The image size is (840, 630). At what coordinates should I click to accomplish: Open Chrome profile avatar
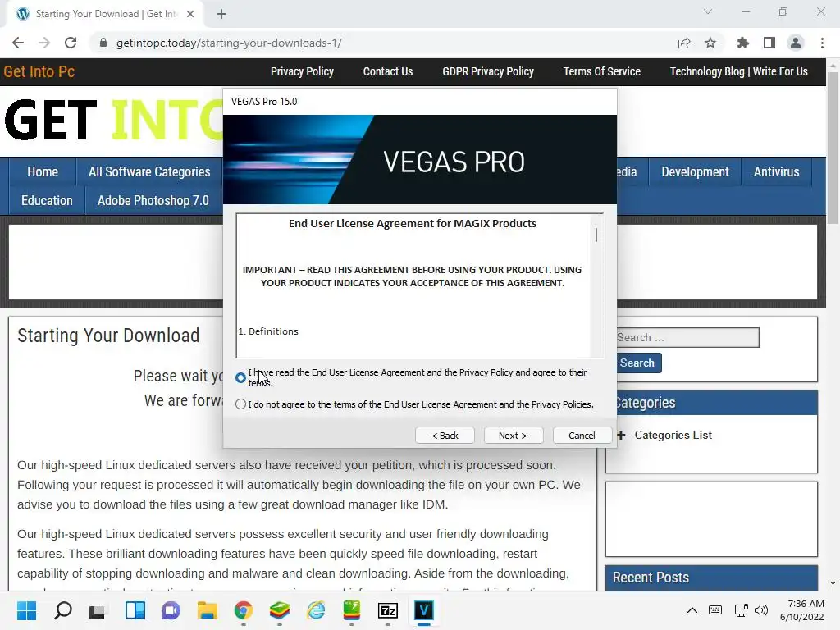796,43
